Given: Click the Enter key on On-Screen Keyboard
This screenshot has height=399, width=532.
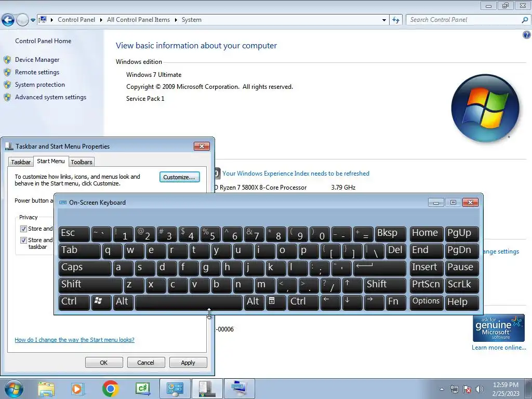Looking at the screenshot, I should tap(379, 268).
